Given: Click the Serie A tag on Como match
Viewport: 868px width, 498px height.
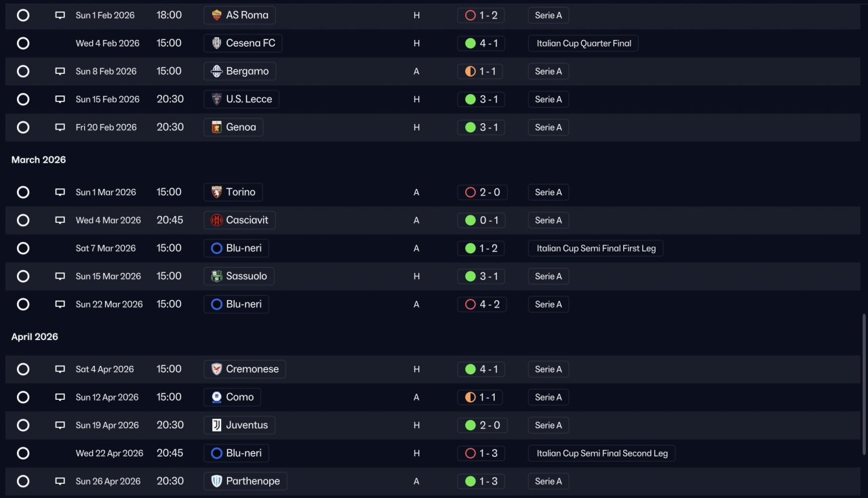Looking at the screenshot, I should (548, 397).
